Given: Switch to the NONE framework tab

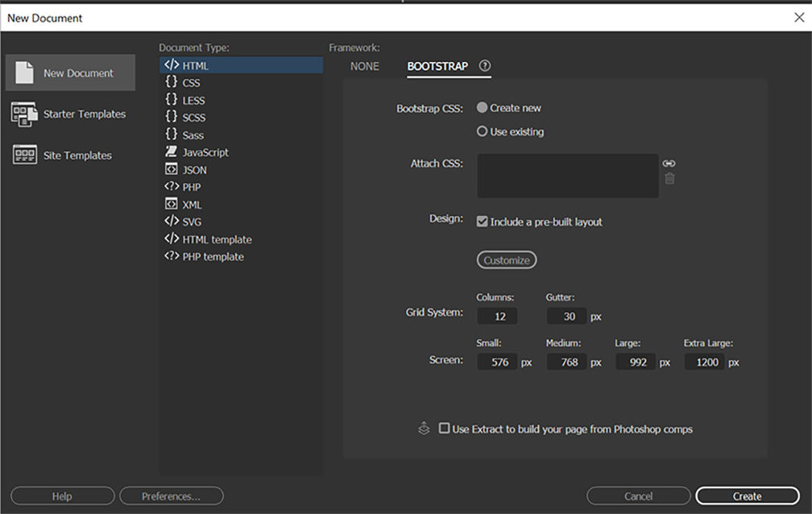Looking at the screenshot, I should tap(364, 66).
